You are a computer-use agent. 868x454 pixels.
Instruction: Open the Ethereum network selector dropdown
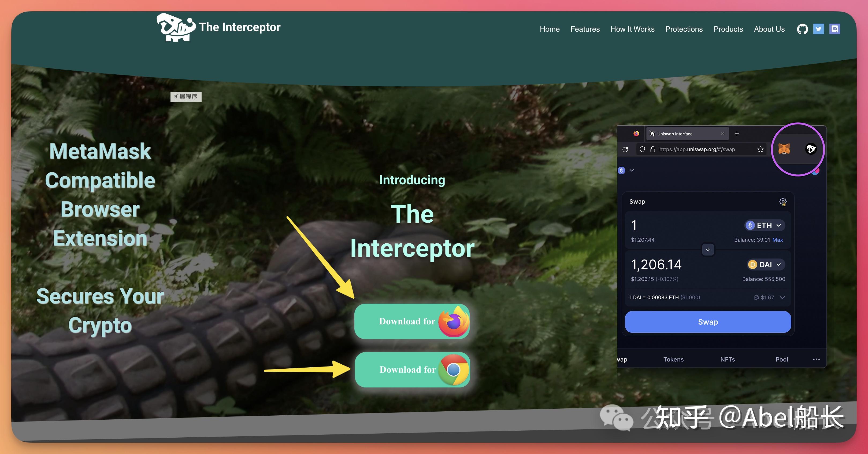click(626, 170)
